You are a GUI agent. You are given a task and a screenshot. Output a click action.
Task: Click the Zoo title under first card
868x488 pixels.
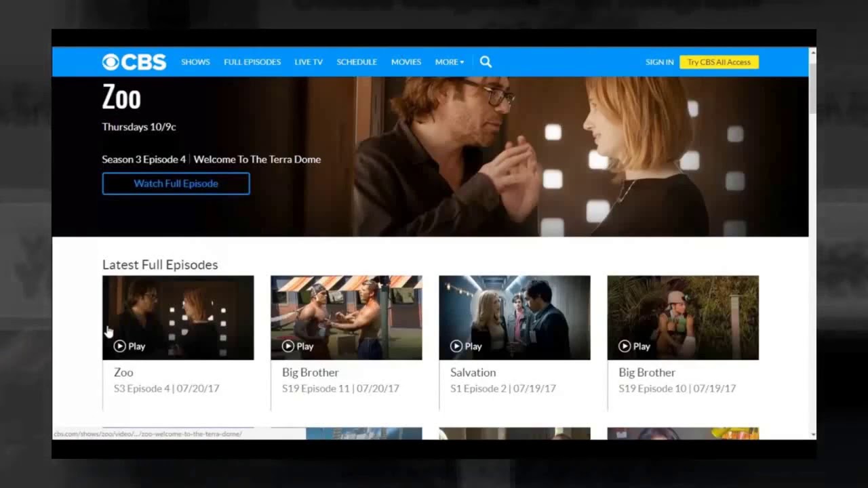pos(123,372)
